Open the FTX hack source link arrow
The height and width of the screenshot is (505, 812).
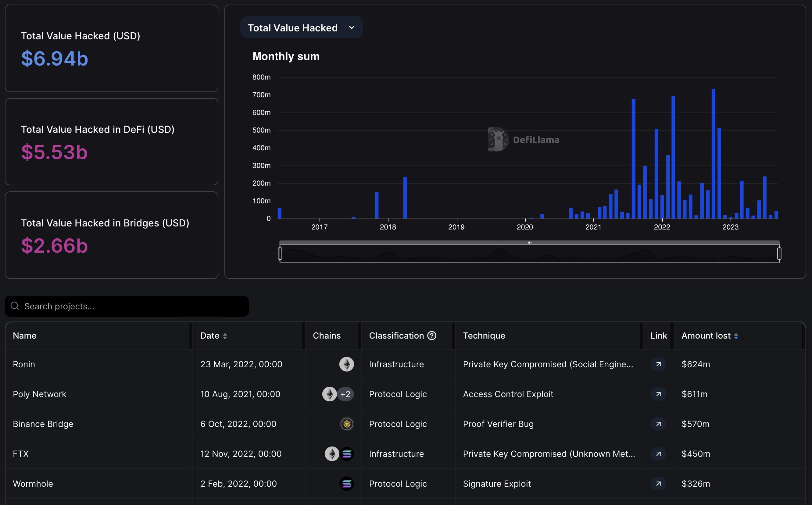tap(658, 454)
